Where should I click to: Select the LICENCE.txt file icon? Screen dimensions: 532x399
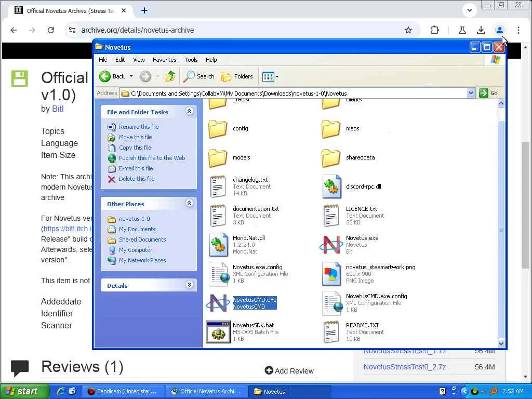331,216
